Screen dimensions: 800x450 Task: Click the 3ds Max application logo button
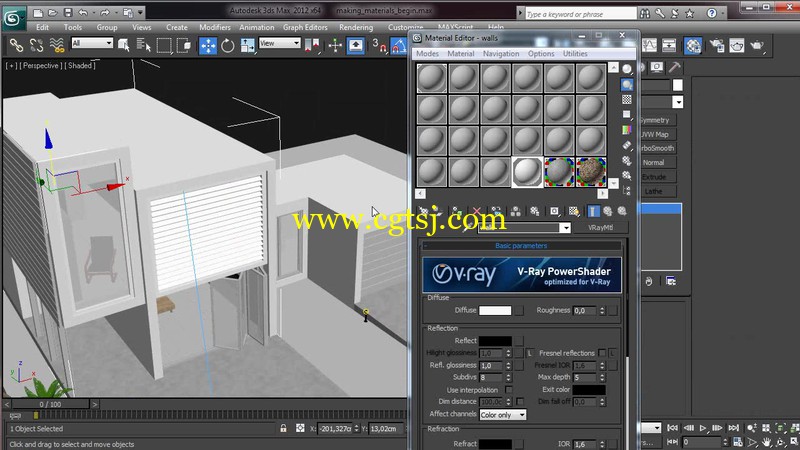12,19
